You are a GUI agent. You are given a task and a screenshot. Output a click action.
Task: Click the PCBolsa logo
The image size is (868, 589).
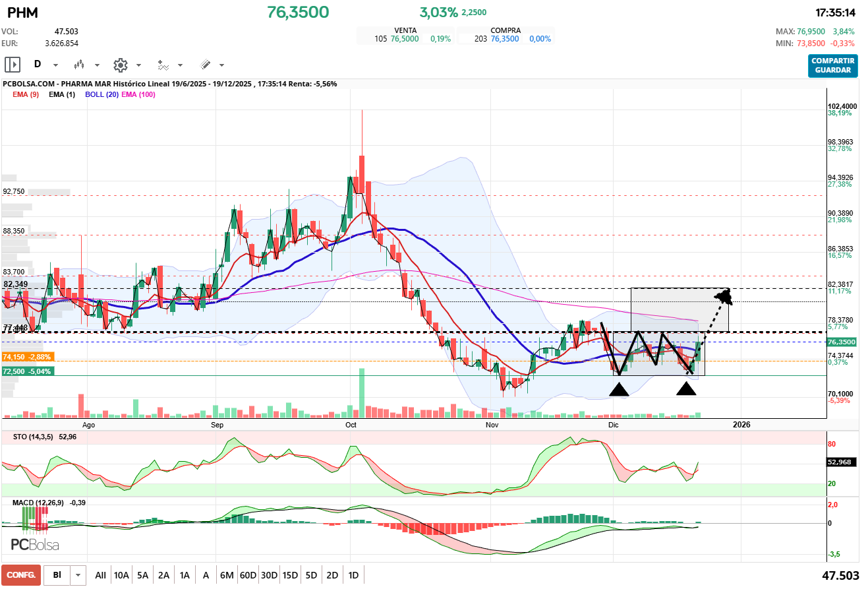pyautogui.click(x=35, y=545)
